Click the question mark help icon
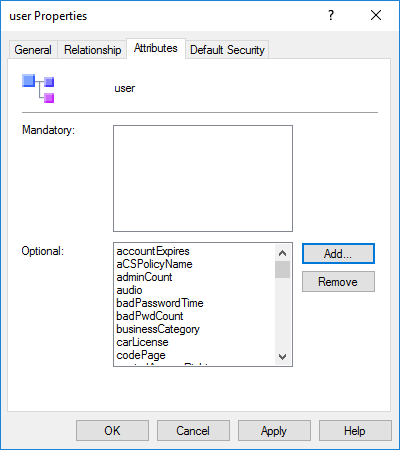The image size is (400, 450). [x=331, y=15]
